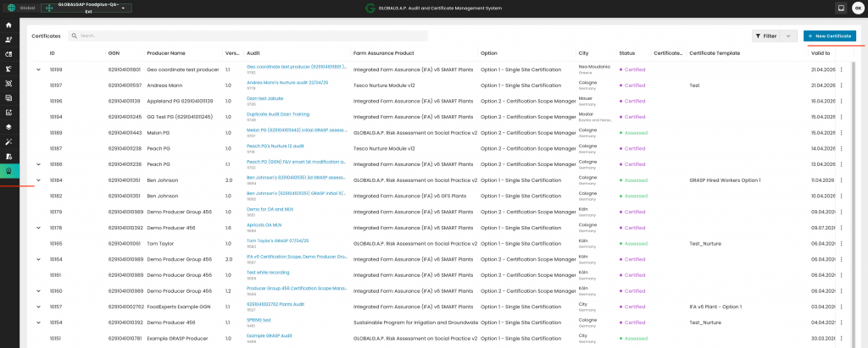Viewport: 868px width, 348px height.
Task: Click the magic wand icon in the sidebar
Action: click(8, 141)
